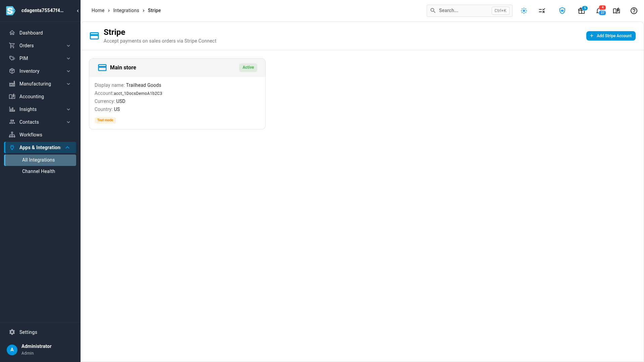Click the Dashboard home icon
Screen dimensions: 644x362
pyautogui.click(x=12, y=33)
